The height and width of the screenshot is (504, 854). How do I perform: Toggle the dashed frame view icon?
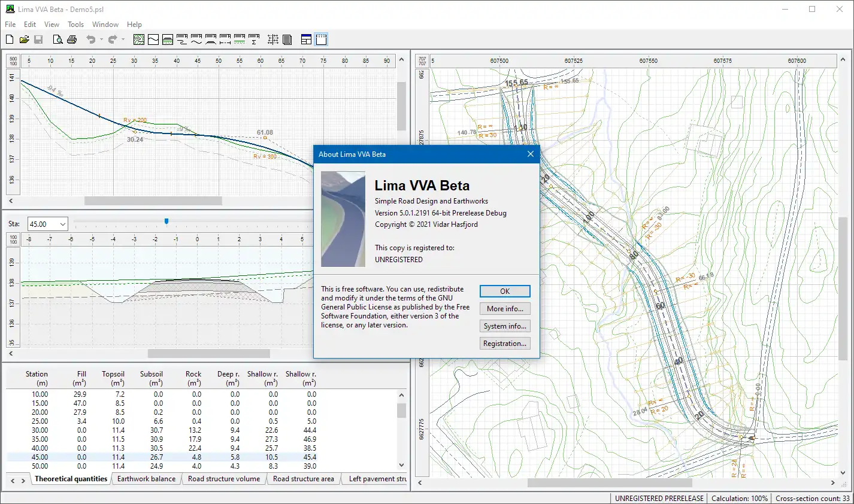pyautogui.click(x=321, y=39)
